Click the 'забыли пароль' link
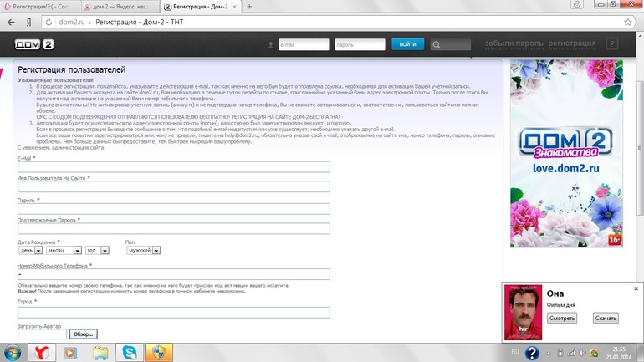 tap(514, 43)
